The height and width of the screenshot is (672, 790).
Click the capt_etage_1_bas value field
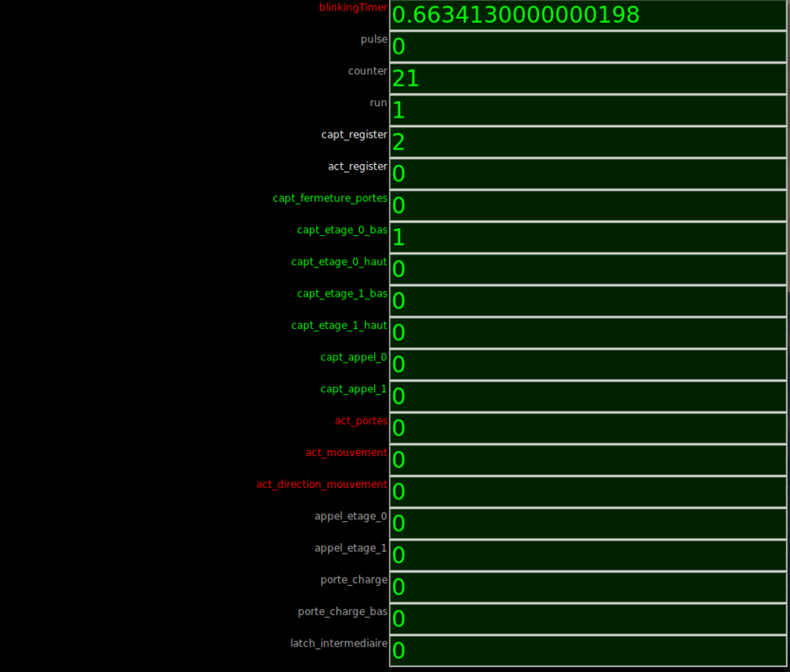coord(587,301)
